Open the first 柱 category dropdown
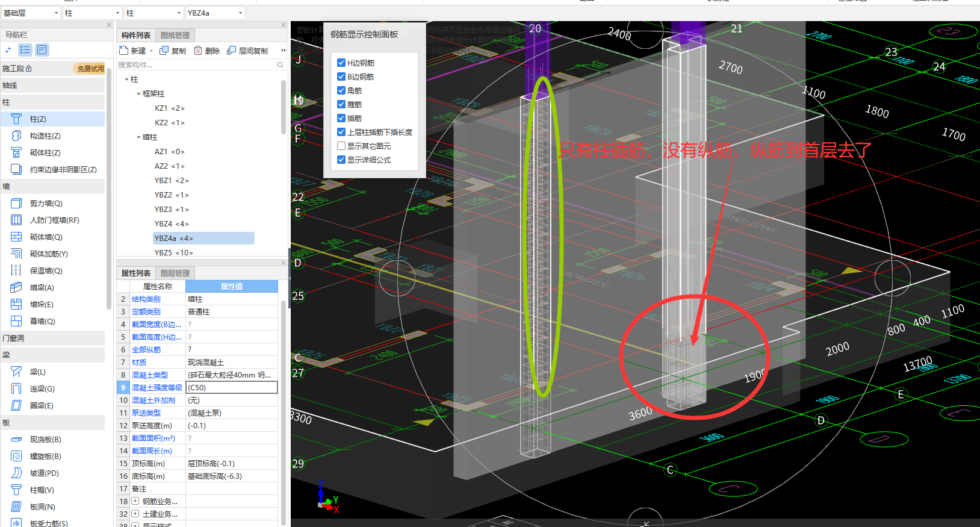 92,13
